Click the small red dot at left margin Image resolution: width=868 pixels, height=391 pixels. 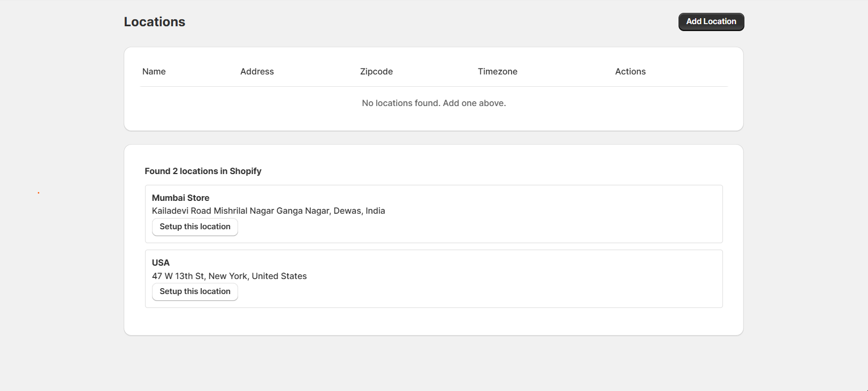pyautogui.click(x=39, y=193)
